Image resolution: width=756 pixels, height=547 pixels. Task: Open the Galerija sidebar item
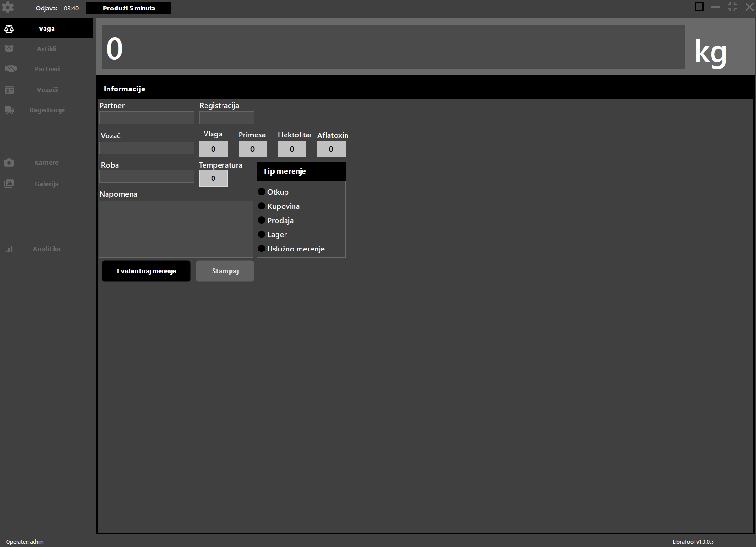coord(46,184)
